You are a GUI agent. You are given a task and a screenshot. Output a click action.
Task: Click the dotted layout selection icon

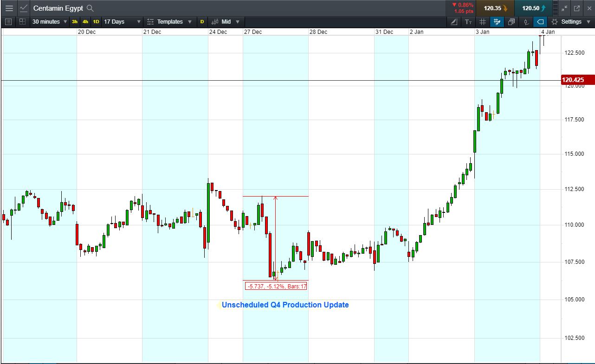[x=22, y=22]
